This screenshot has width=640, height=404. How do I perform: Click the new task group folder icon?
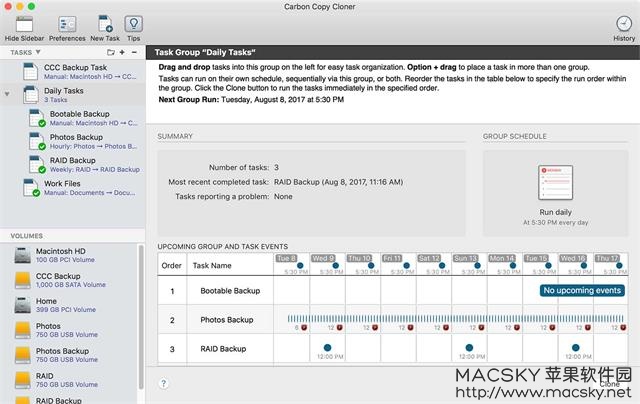(x=111, y=52)
